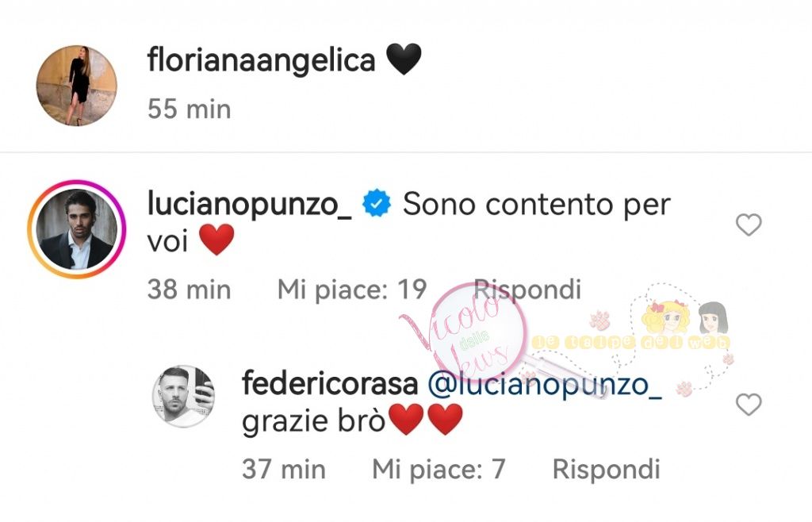This screenshot has width=812, height=522.
Task: Click the black heart emoji after florianaangelica
Action: 404,59
